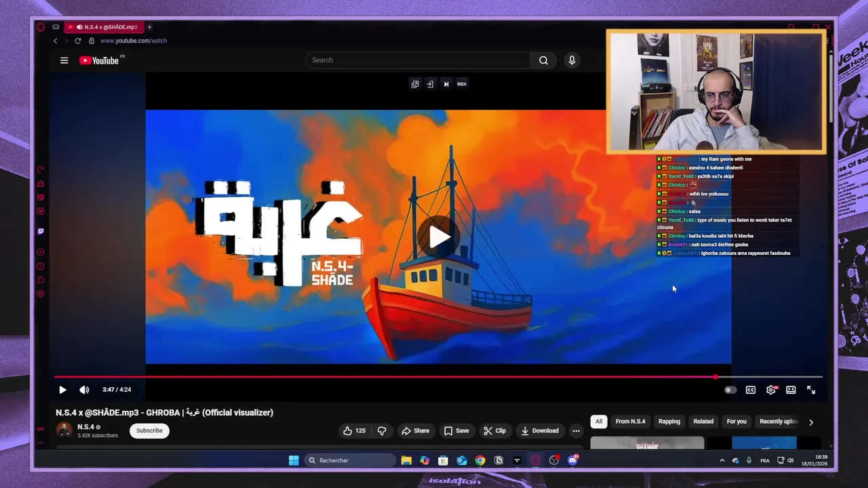This screenshot has height=488, width=868.
Task: Select the Related filter chip
Action: pos(703,422)
